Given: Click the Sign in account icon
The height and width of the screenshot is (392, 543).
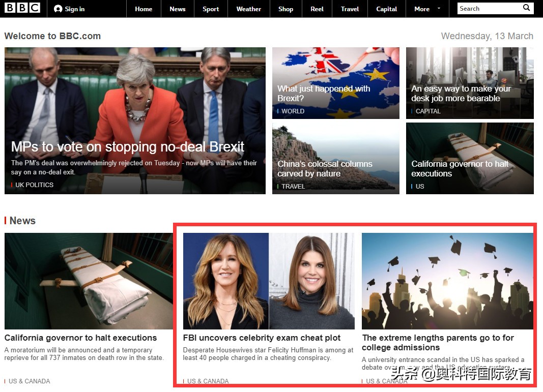Looking at the screenshot, I should tap(58, 9).
